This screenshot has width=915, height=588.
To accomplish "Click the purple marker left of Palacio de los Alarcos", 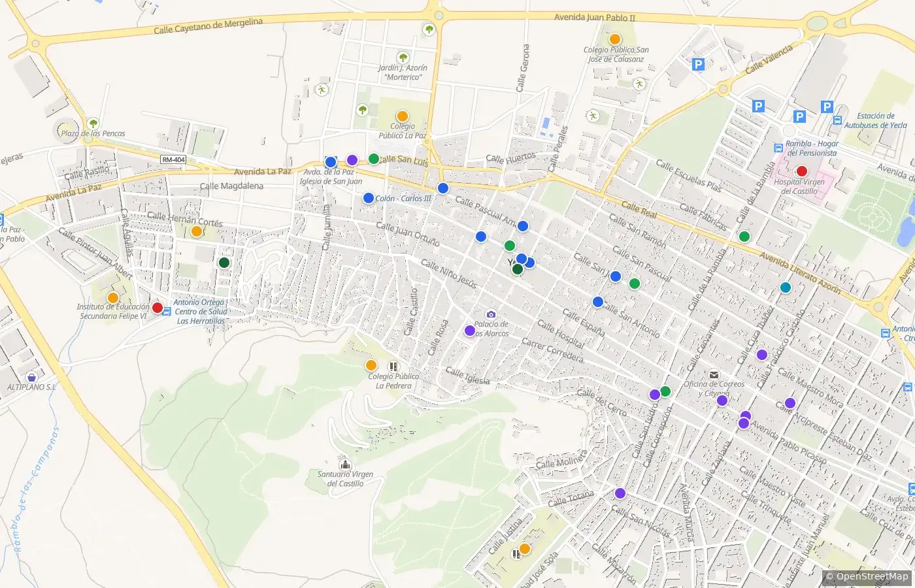I will 470,331.
